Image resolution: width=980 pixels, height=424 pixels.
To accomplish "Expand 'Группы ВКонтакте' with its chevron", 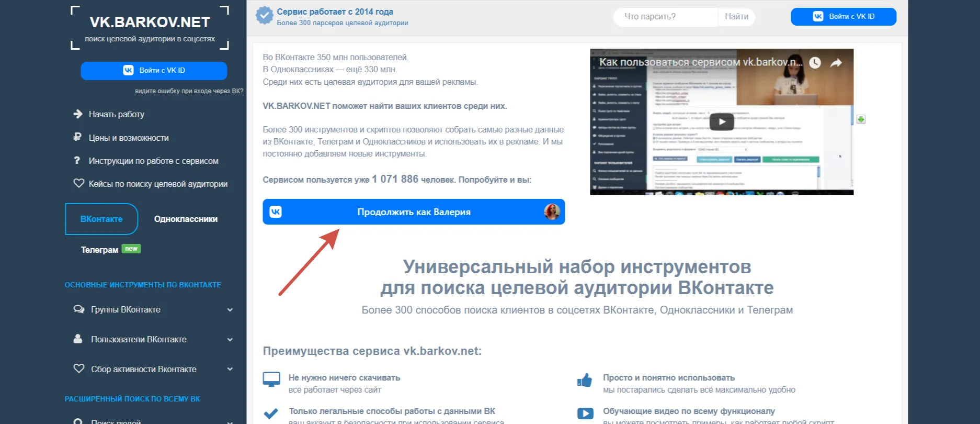I will pyautogui.click(x=230, y=310).
